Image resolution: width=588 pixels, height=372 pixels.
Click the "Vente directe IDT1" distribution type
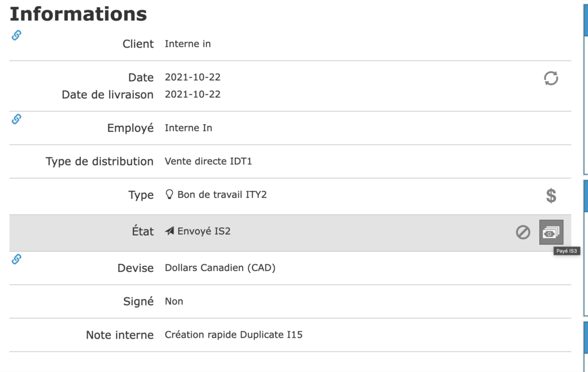click(208, 162)
